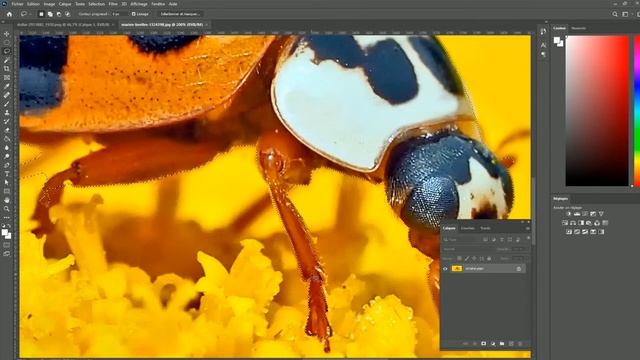Image resolution: width=640 pixels, height=360 pixels.
Task: Select the Frame tool
Action: (x=7, y=78)
